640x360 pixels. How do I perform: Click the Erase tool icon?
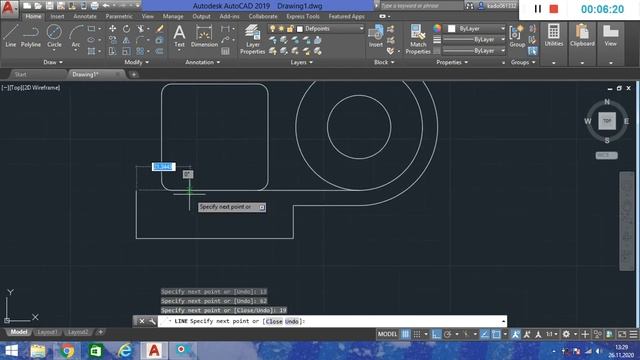pos(160,29)
